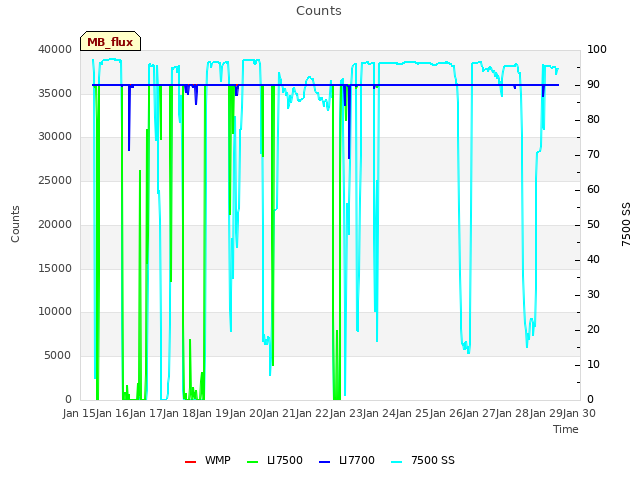
Task: Click the 25000 tick label
Action: (55, 181)
